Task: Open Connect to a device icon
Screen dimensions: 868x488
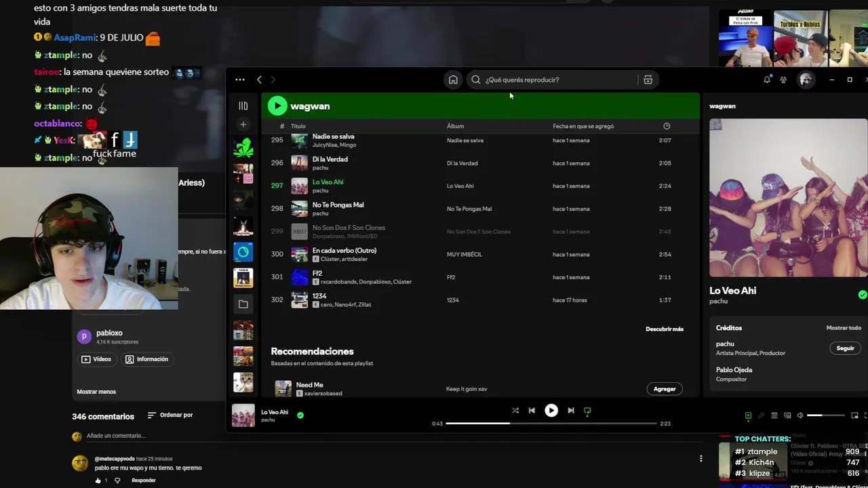Action: 787,415
